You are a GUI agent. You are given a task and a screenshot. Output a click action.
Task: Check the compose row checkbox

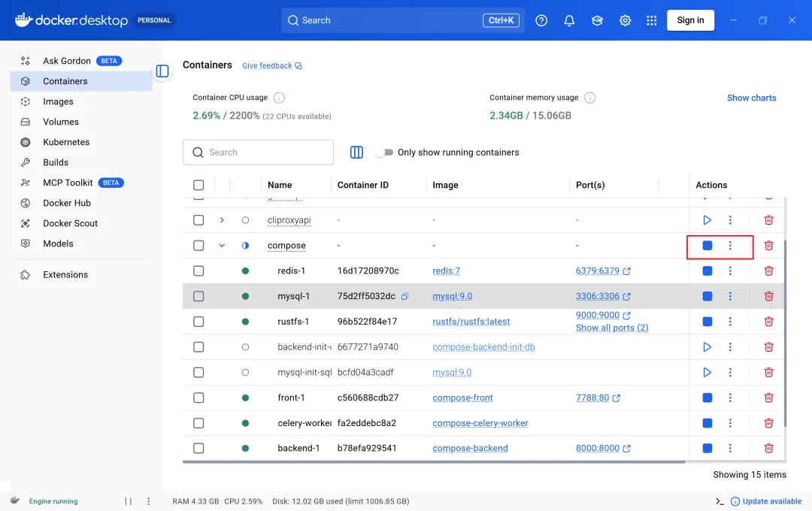[x=198, y=246]
